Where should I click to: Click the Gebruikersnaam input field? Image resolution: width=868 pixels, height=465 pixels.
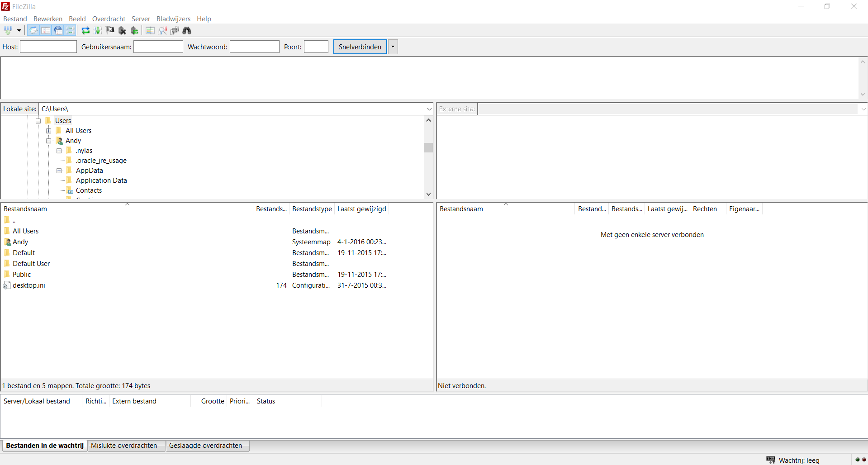pyautogui.click(x=158, y=47)
